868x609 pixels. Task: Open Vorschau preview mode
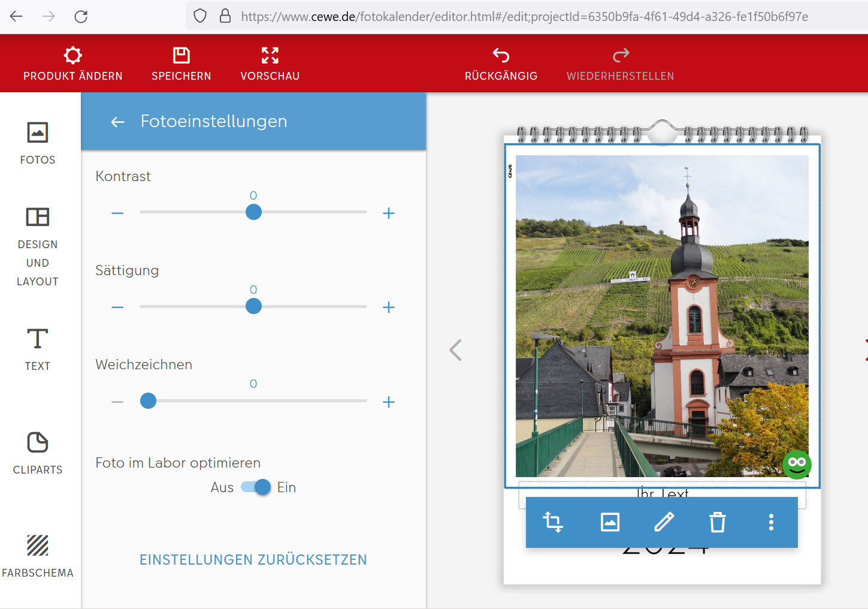pos(270,64)
